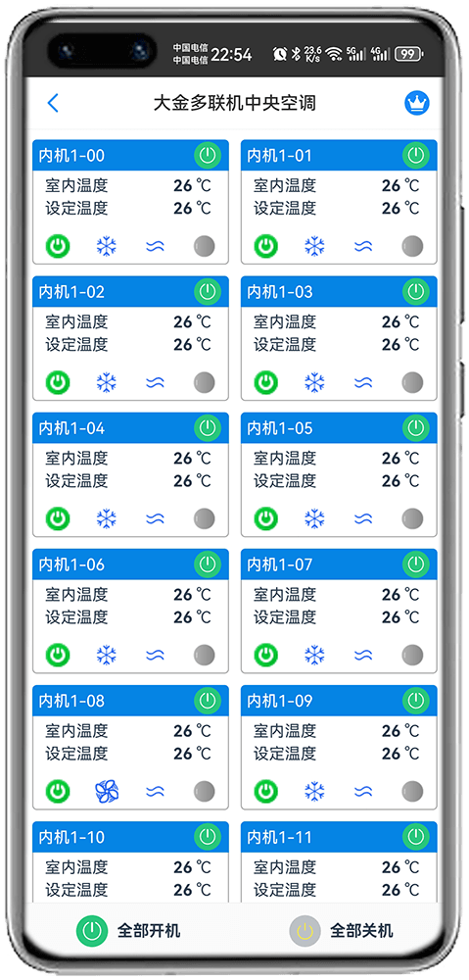
Task: Tap wind speed wave icon in 内机1-09
Action: coord(363,791)
